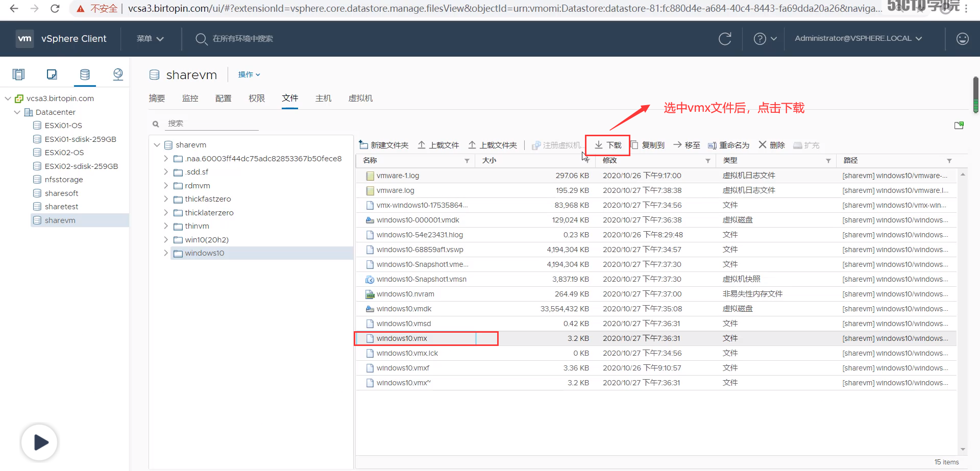
Task: Open Administrator@VSPHERE.LOCAL user dropdown
Action: point(859,39)
